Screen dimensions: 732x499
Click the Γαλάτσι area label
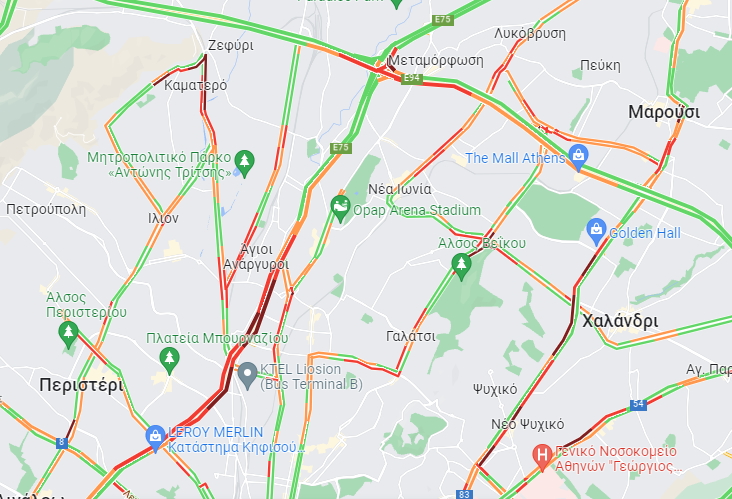(411, 336)
